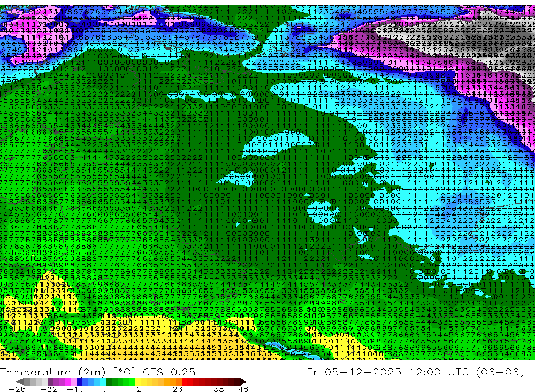Click the 0 legend scale value
This screenshot has height=392, width=535.
pyautogui.click(x=104, y=389)
